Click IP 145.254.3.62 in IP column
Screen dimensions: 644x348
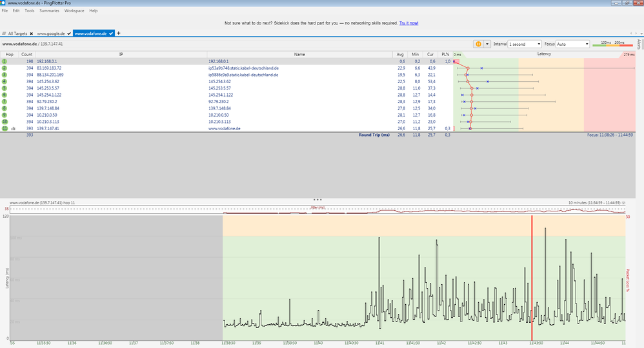click(48, 81)
